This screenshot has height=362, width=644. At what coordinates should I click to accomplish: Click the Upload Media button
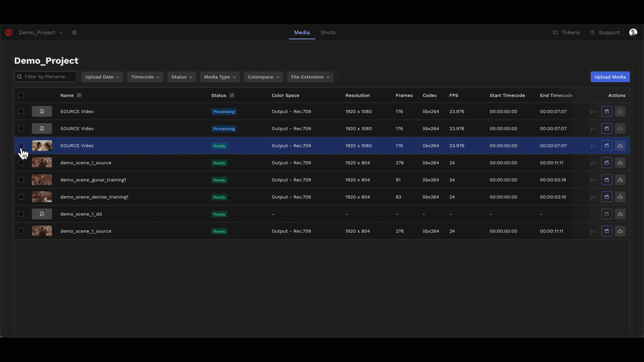point(610,77)
